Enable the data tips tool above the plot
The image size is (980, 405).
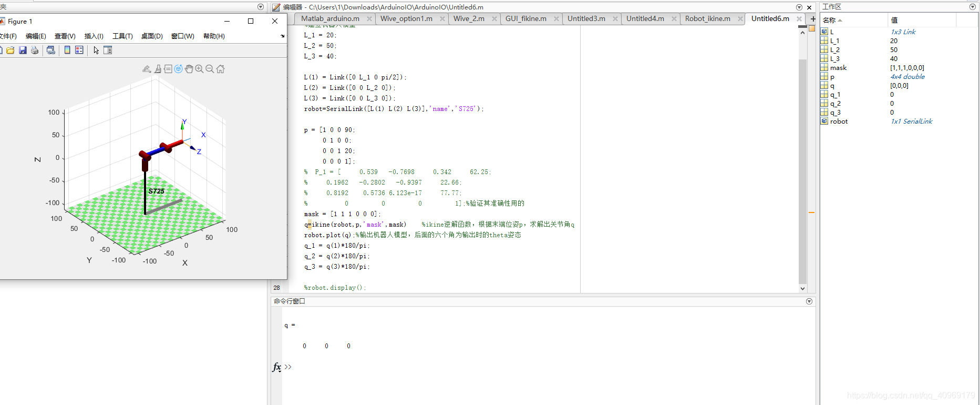tap(168, 69)
